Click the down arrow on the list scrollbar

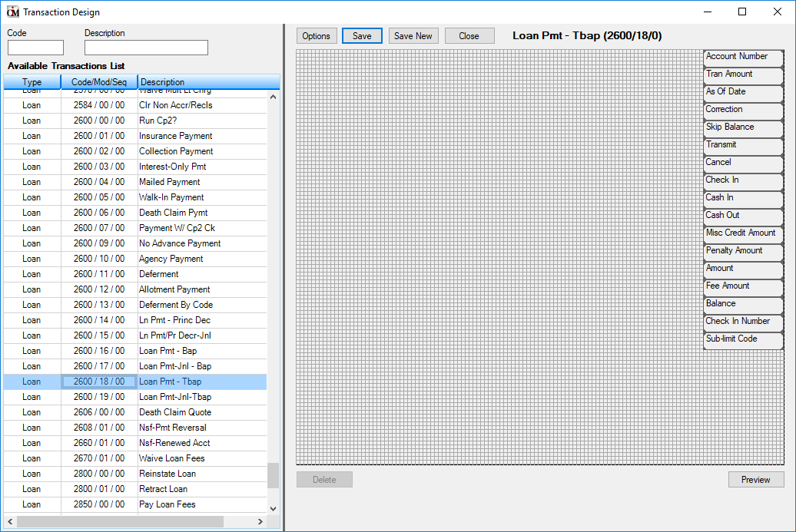coord(273,507)
